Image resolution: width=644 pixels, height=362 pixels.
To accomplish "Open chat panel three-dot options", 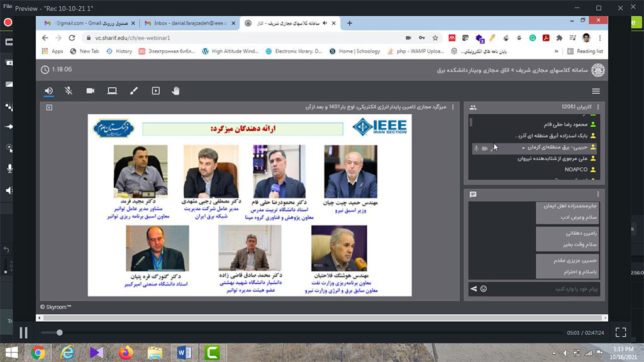I will pos(598,194).
